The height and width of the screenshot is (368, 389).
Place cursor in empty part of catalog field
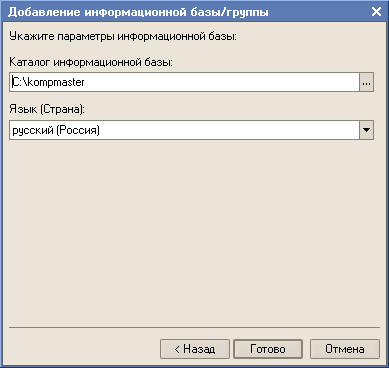[222, 82]
